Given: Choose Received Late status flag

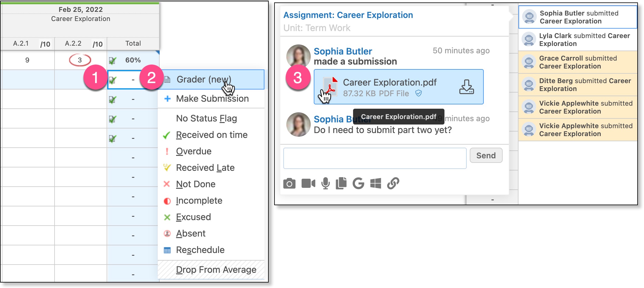Looking at the screenshot, I should pyautogui.click(x=205, y=168).
